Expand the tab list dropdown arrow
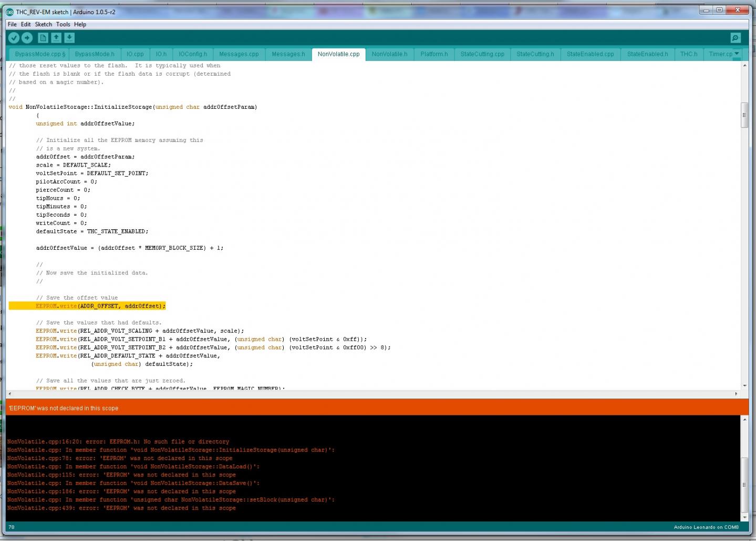Image resolution: width=756 pixels, height=541 pixels. (x=737, y=54)
